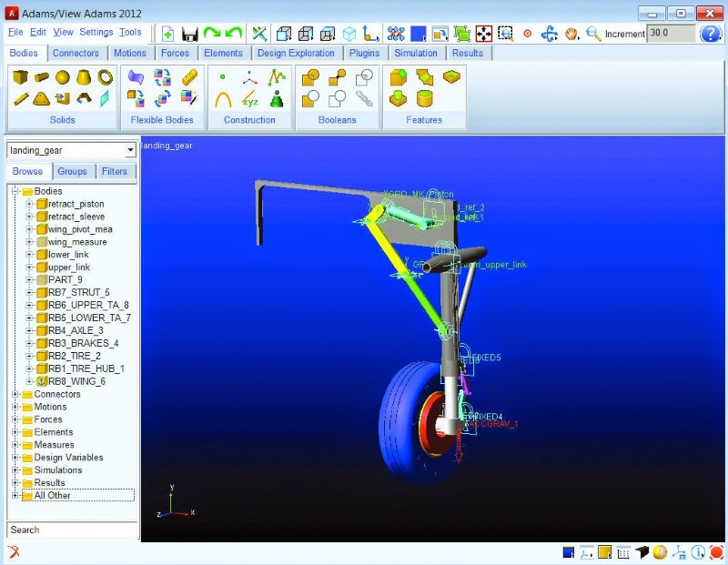Click the green Redo arrow icon

pyautogui.click(x=212, y=33)
